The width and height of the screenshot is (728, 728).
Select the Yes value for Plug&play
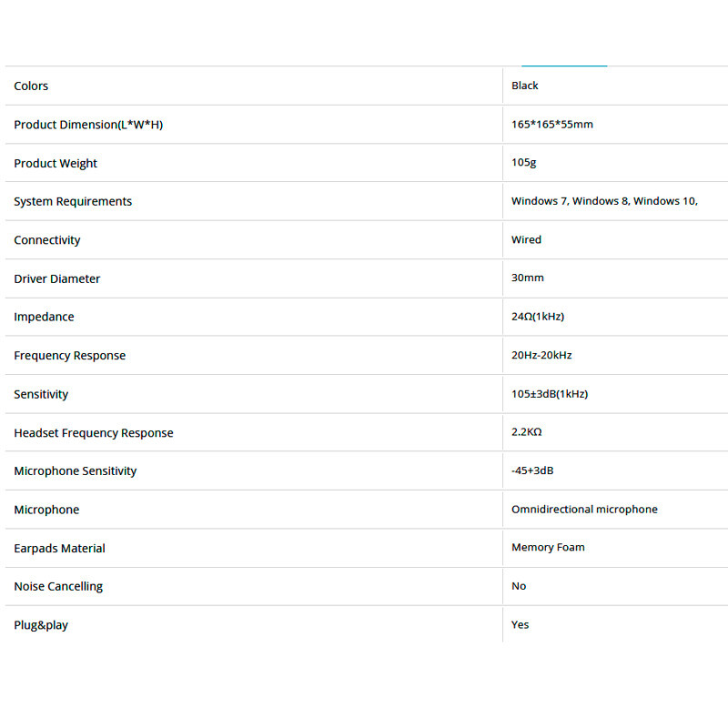[520, 625]
